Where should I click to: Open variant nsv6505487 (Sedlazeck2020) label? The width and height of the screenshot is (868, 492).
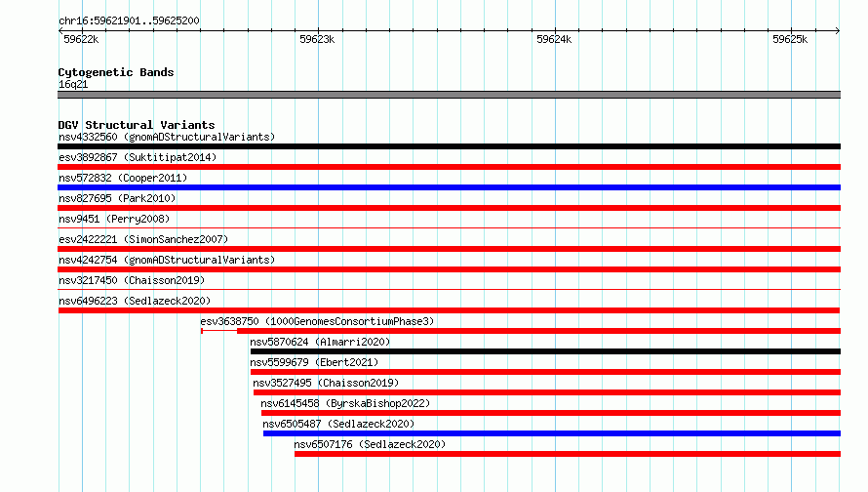(x=338, y=424)
